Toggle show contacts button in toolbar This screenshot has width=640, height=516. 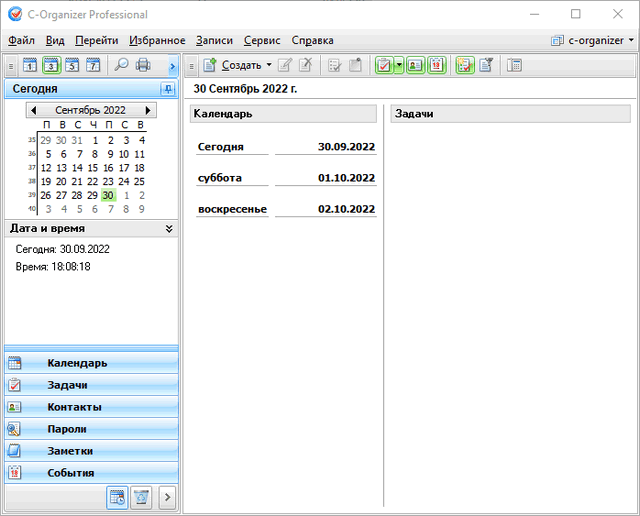click(x=415, y=66)
